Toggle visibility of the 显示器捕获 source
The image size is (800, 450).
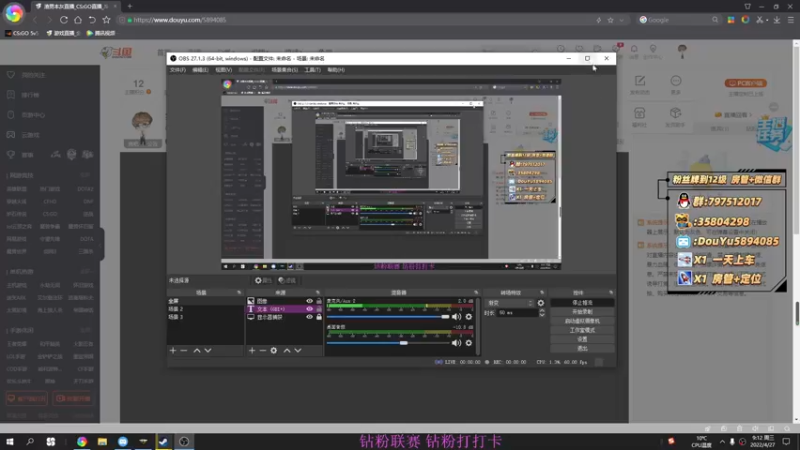pyautogui.click(x=309, y=317)
